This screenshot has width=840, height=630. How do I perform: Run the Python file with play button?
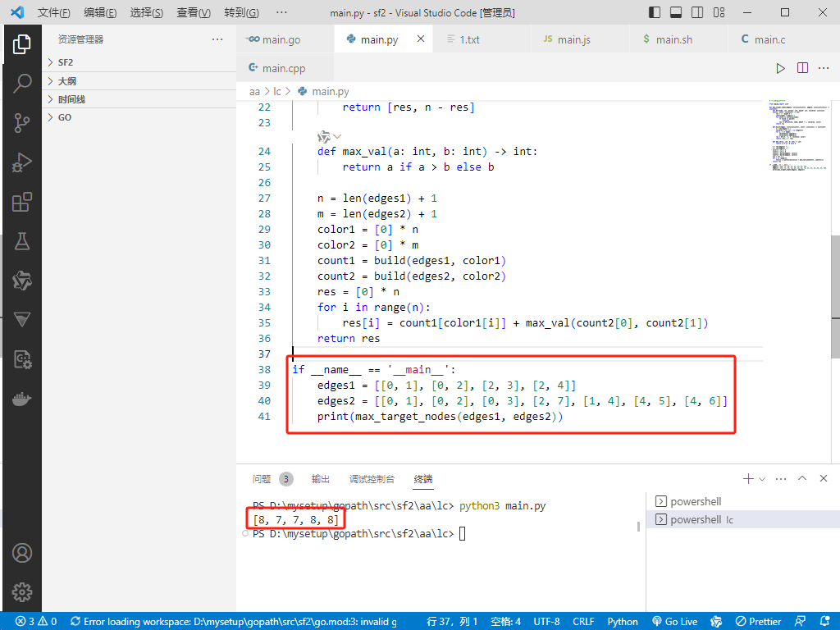click(x=781, y=68)
